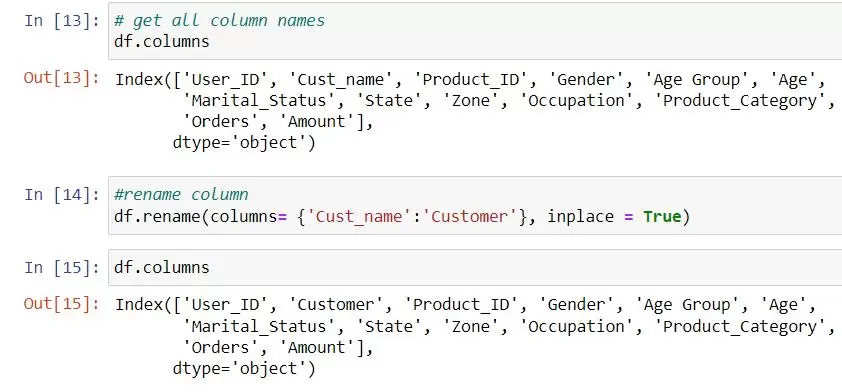This screenshot has height=392, width=842.
Task: Select the In [15] prompt label
Action: (x=62, y=267)
